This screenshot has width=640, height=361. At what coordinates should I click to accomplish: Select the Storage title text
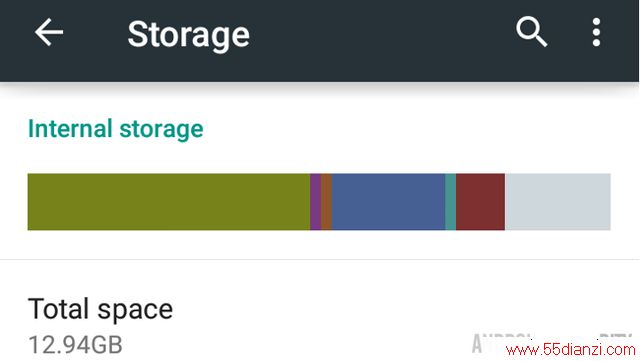click(x=188, y=35)
